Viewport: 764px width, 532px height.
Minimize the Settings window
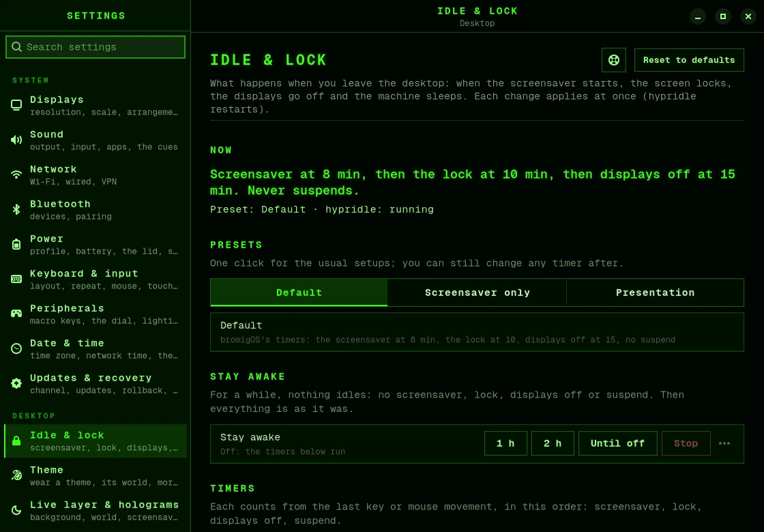coord(698,16)
